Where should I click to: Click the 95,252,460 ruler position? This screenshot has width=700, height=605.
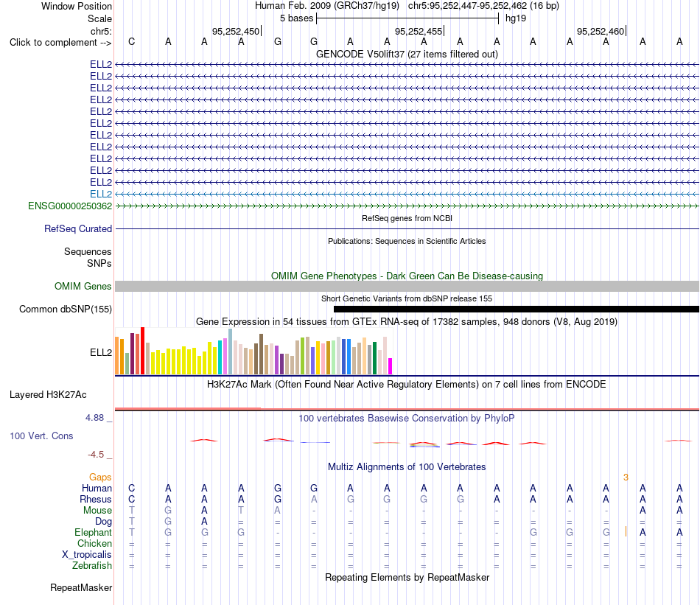click(x=601, y=31)
